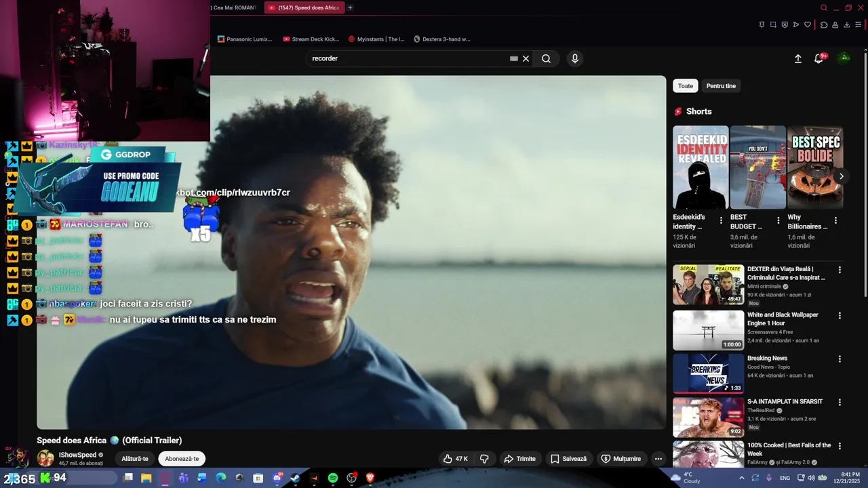Open the Esdeekid Identity Revealed short

701,167
